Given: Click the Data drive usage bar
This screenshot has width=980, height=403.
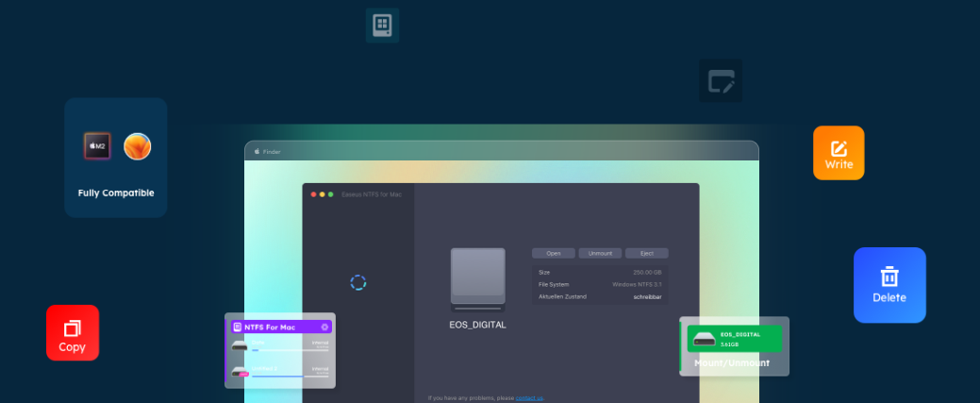Looking at the screenshot, I should [x=290, y=350].
